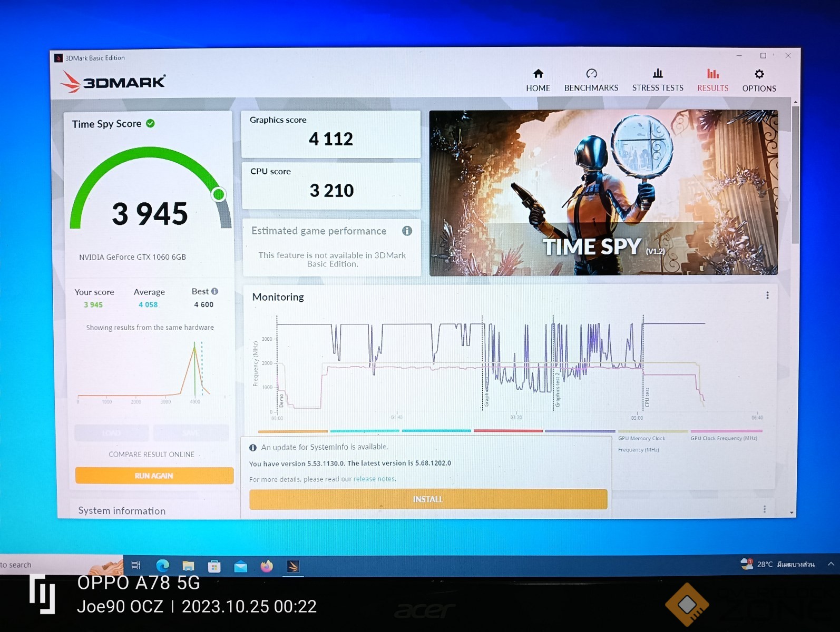Viewport: 840px width, 632px height.
Task: Click the 3DMark taskbar icon
Action: (x=293, y=566)
